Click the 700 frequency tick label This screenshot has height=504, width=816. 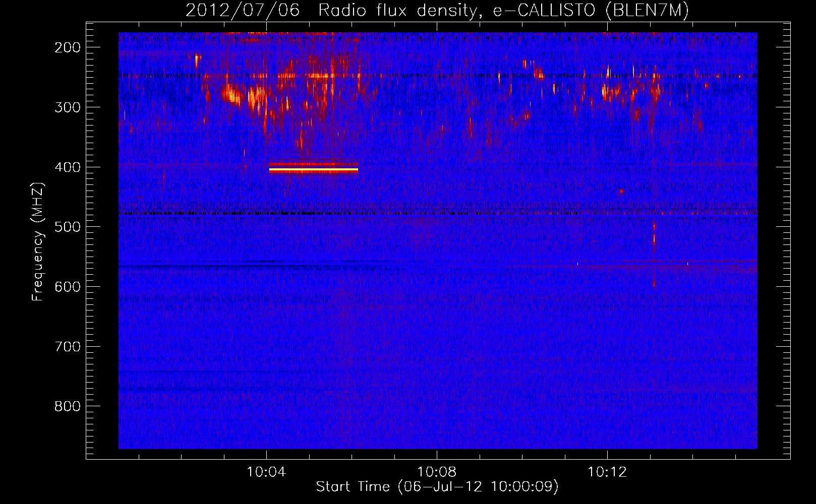coord(68,347)
